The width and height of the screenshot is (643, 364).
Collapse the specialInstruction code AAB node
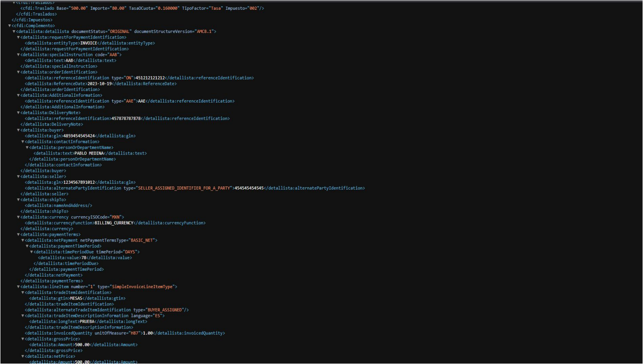18,55
